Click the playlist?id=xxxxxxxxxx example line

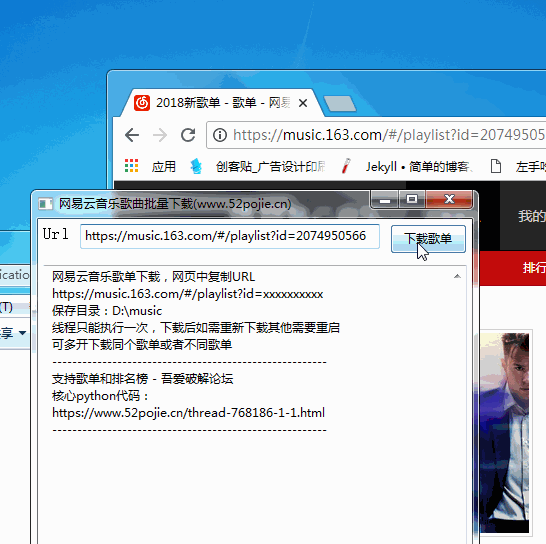[x=187, y=294]
